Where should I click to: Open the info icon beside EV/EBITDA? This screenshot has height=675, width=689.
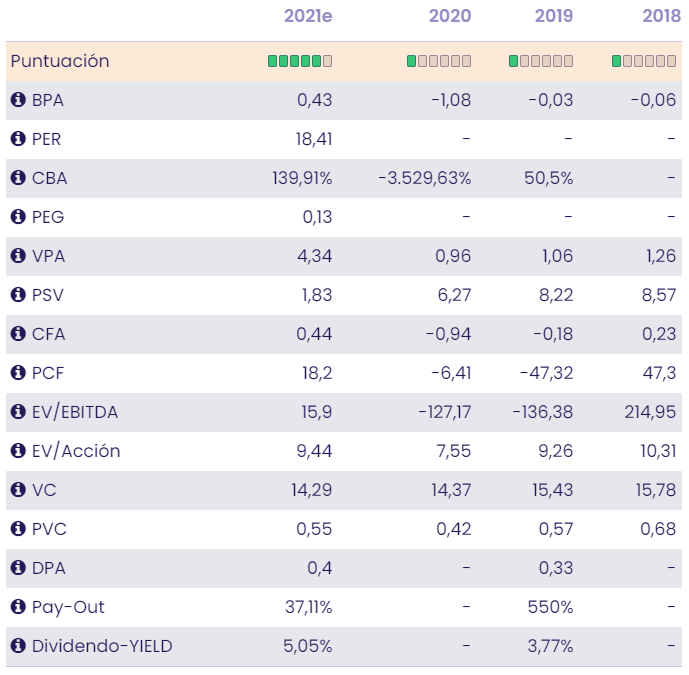coord(18,412)
